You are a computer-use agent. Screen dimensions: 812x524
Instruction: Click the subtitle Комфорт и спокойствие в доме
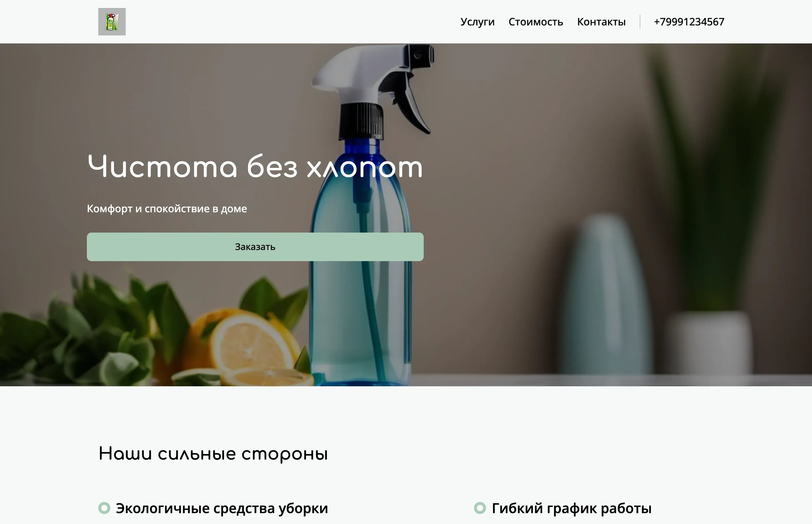point(167,209)
